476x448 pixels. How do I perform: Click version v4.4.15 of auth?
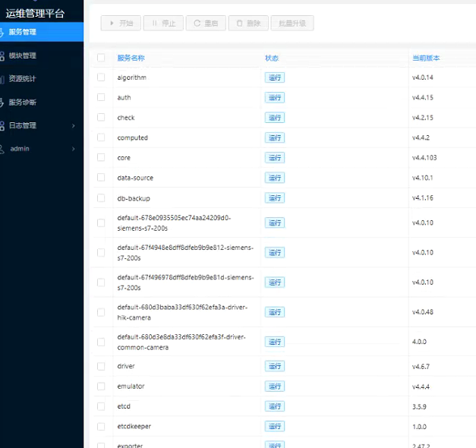pyautogui.click(x=423, y=97)
